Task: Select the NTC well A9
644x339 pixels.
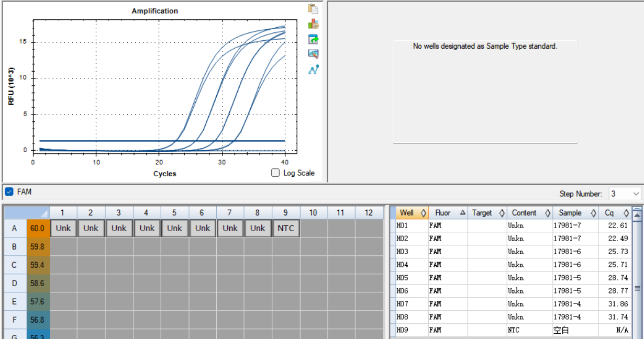Action: pyautogui.click(x=285, y=228)
